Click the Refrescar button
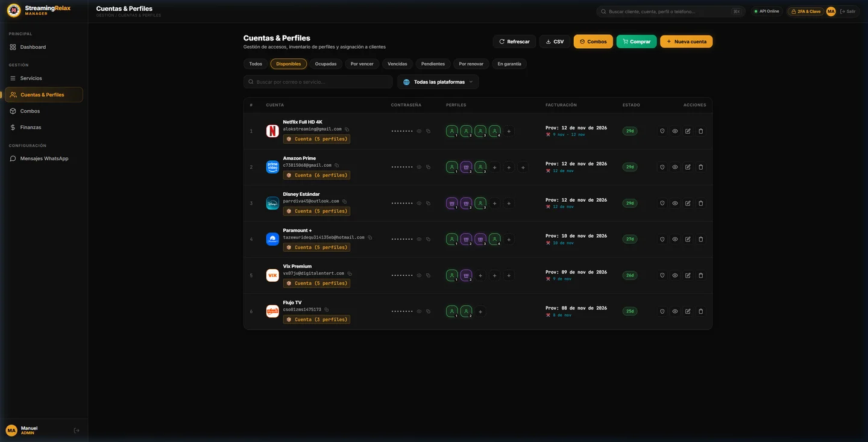Image resolution: width=868 pixels, height=442 pixels. pos(514,42)
